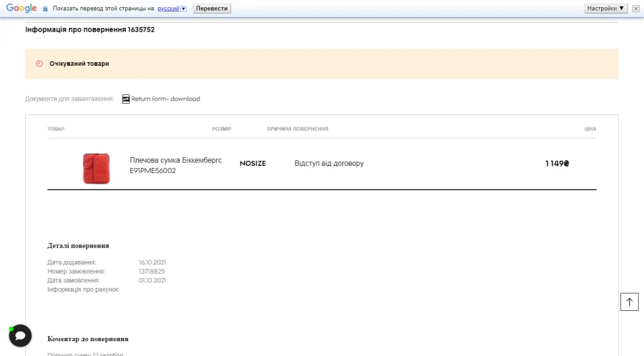
Task: Select the Відступ від договору return reason
Action: (329, 163)
